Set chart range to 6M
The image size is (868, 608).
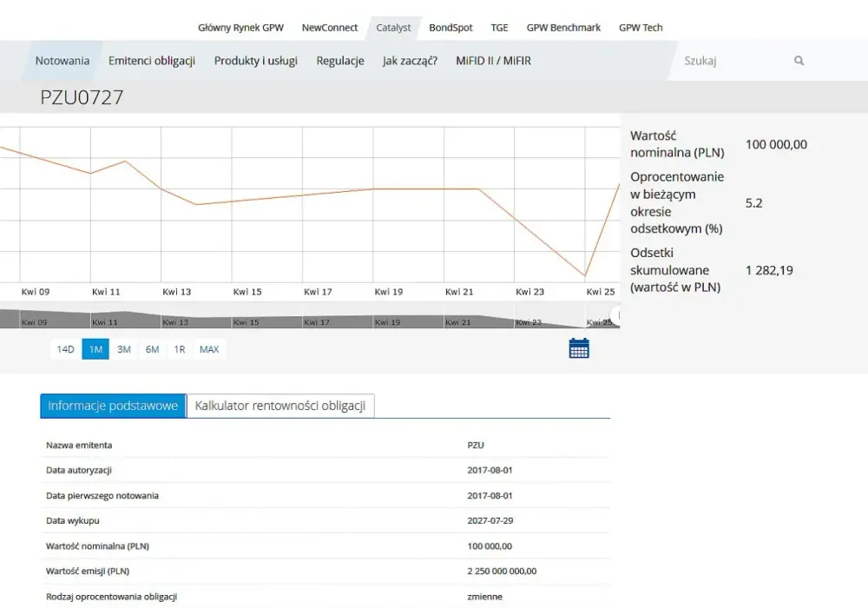click(152, 349)
